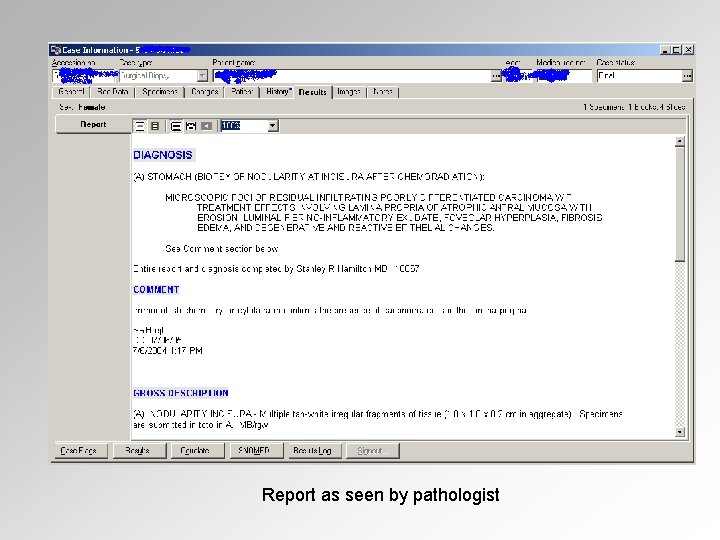Viewport: 720px width, 540px height.
Task: Click the third report toolbar icon with bold lines
Action: (175, 126)
